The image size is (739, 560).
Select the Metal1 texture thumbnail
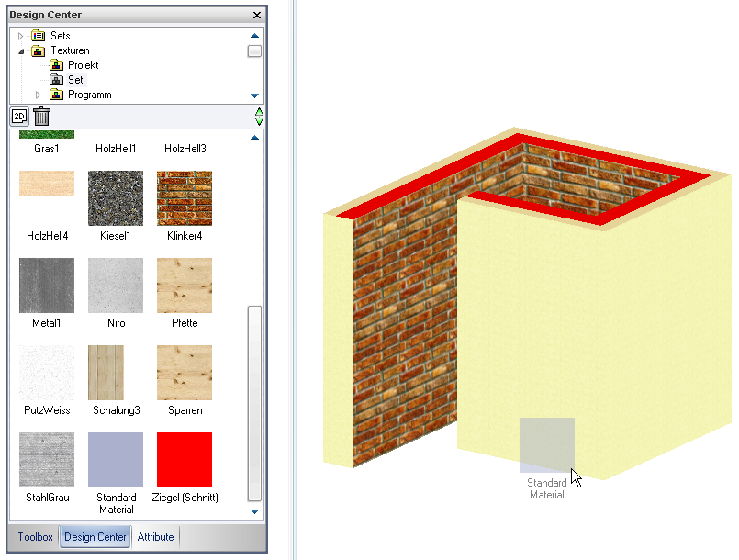click(47, 286)
